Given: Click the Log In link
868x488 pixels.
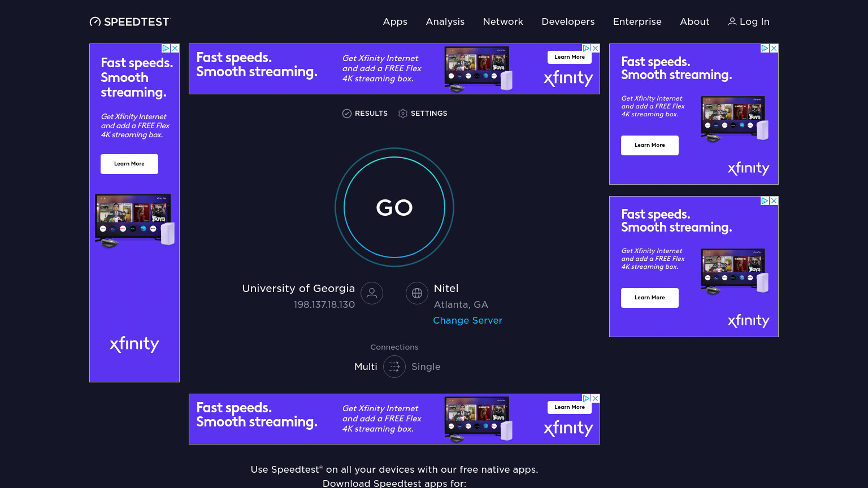Looking at the screenshot, I should [x=749, y=21].
